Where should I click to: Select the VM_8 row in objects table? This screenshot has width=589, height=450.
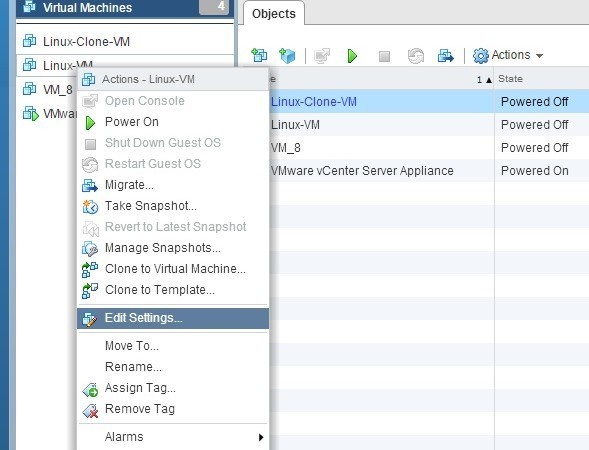click(x=429, y=148)
